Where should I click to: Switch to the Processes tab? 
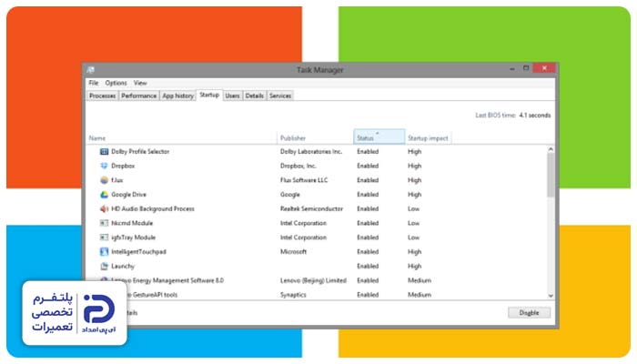[x=102, y=96]
